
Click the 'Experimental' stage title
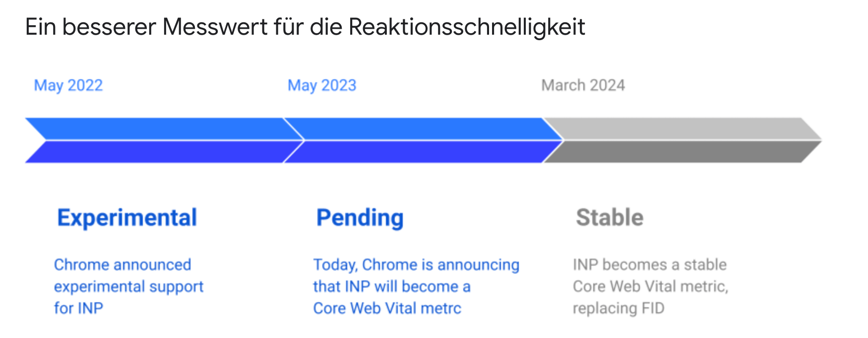pos(127,218)
